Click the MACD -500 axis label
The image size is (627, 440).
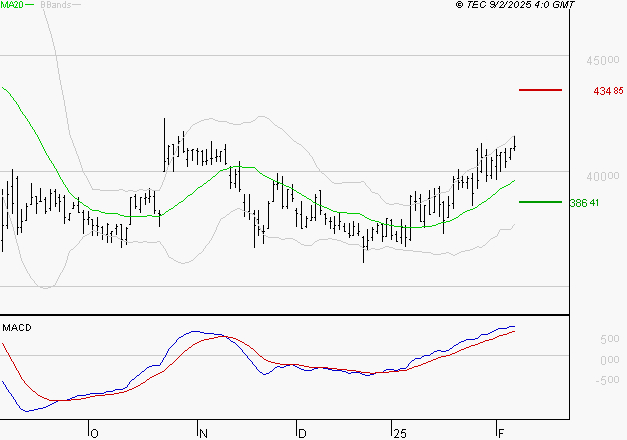[x=607, y=380]
